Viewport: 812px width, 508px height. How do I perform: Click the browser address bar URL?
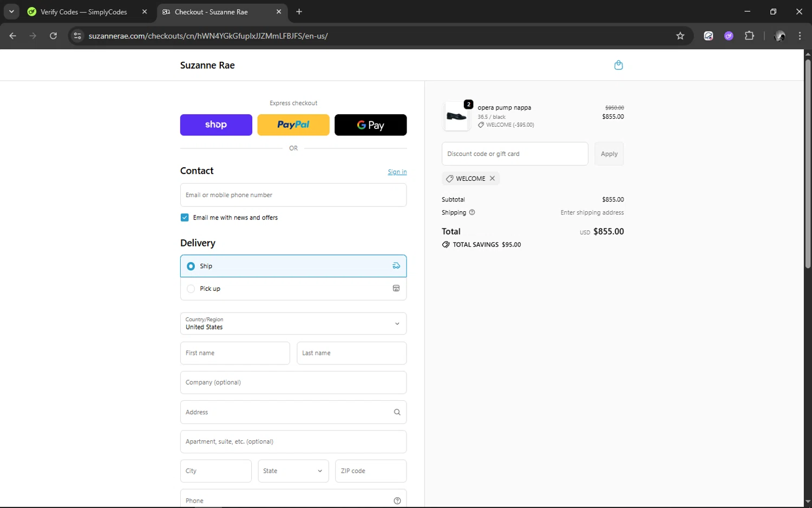tap(208, 36)
